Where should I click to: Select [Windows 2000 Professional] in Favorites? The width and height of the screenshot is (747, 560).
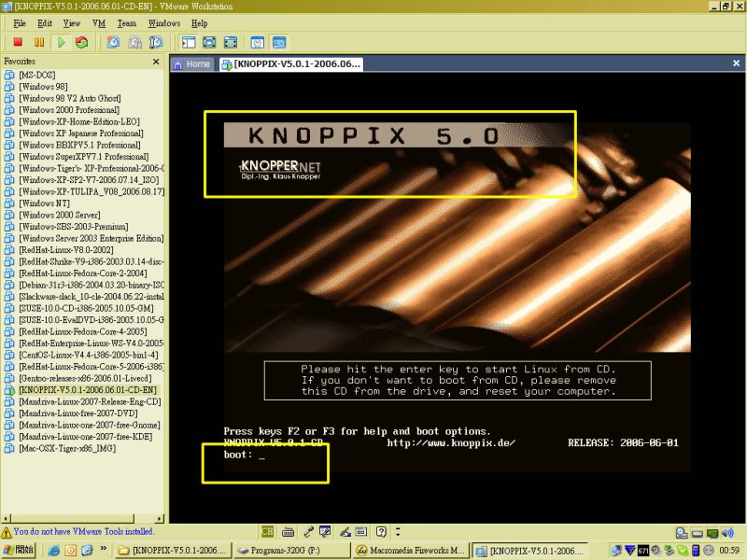pos(69,110)
